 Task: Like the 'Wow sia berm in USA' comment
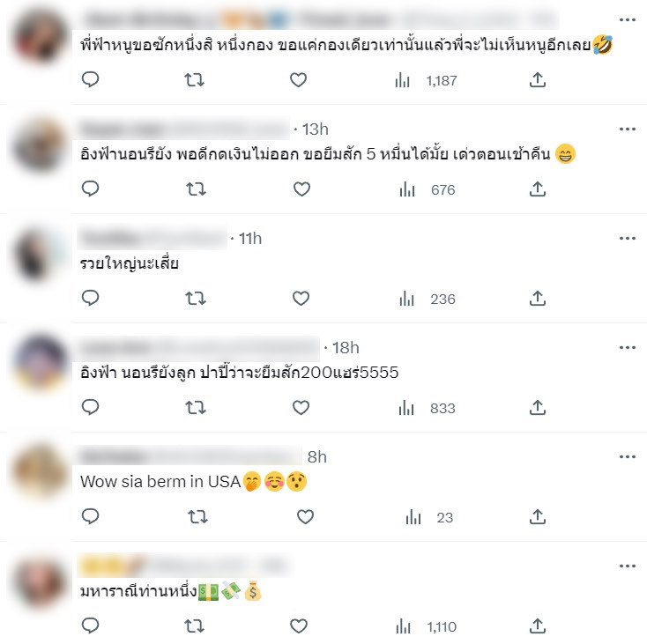305,516
